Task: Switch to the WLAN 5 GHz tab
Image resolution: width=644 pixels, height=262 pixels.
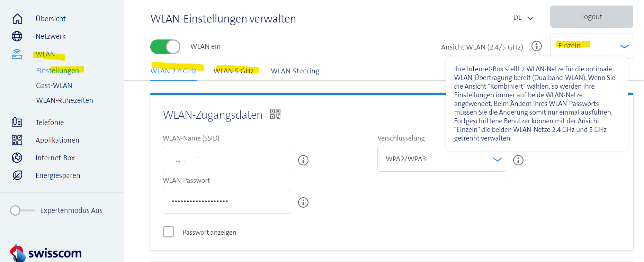Action: click(234, 71)
